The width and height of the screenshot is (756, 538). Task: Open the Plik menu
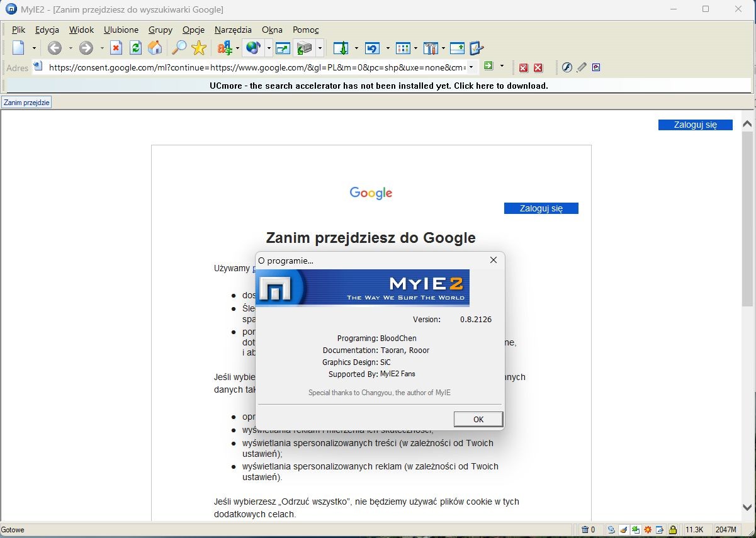coord(19,30)
